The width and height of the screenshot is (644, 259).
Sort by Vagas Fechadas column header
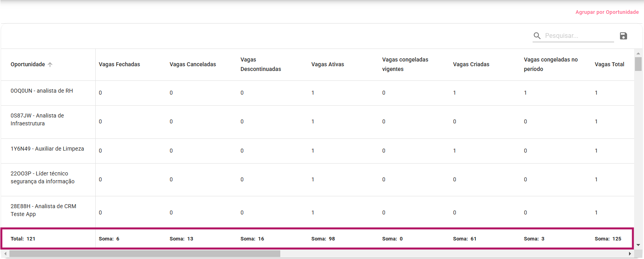coord(119,64)
